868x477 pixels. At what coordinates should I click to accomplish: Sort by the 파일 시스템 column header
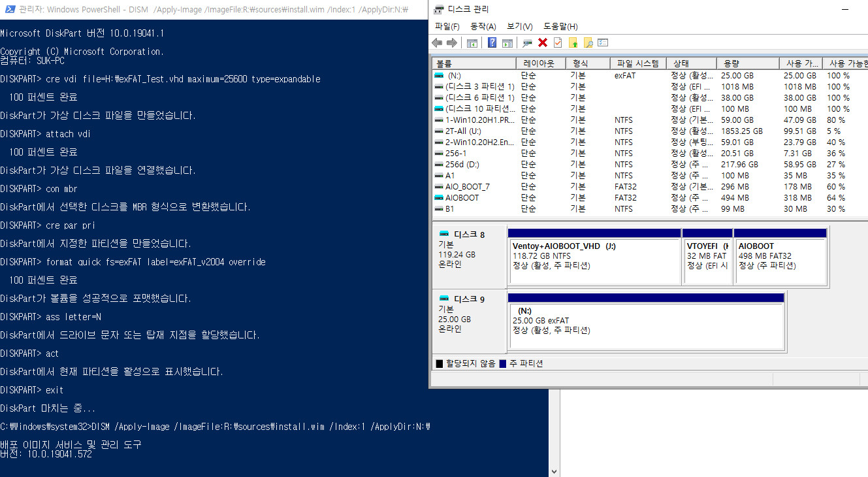[639, 63]
